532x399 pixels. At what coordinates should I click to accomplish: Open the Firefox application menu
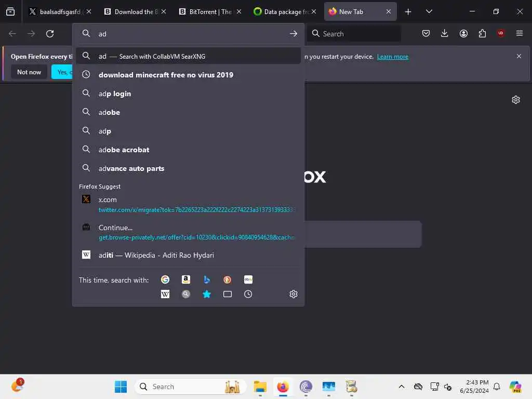[x=520, y=33]
